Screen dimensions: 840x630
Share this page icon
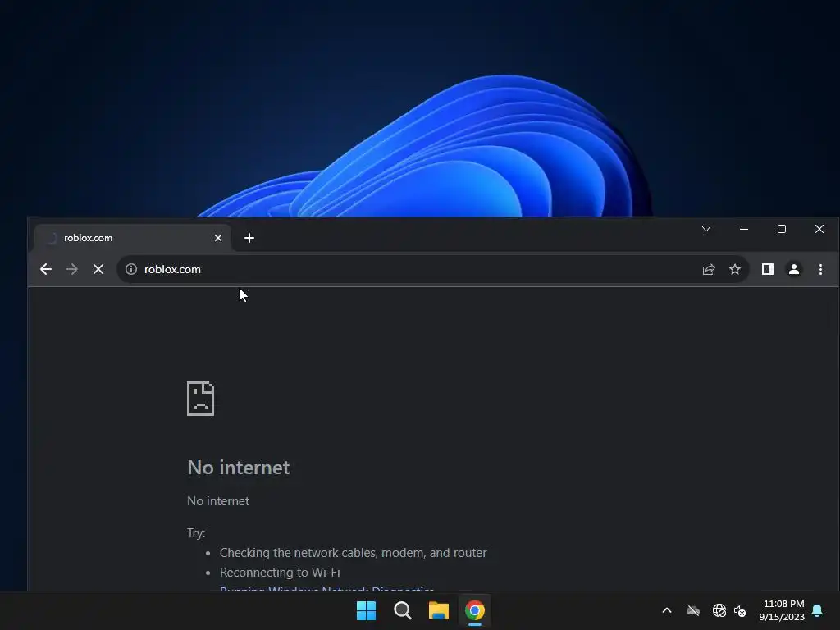[709, 269]
